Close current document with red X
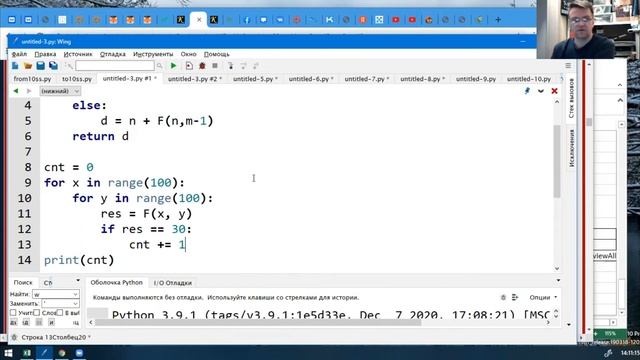The image size is (640, 360). coord(554,91)
